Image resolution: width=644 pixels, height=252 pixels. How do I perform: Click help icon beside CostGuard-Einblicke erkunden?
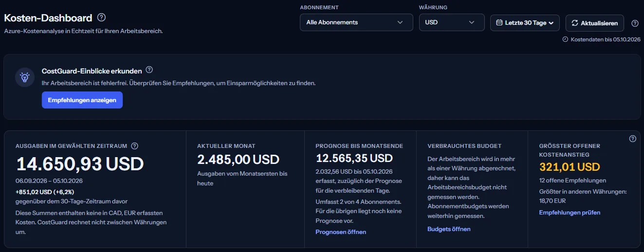149,70
